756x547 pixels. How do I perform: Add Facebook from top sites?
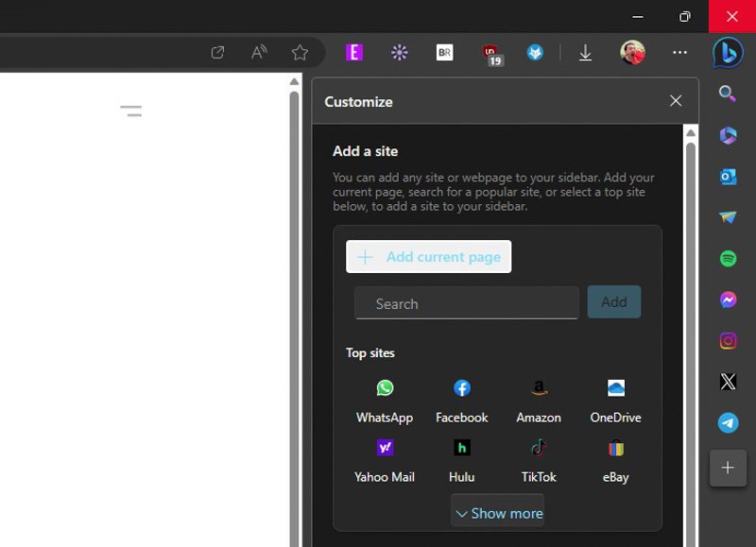(461, 402)
